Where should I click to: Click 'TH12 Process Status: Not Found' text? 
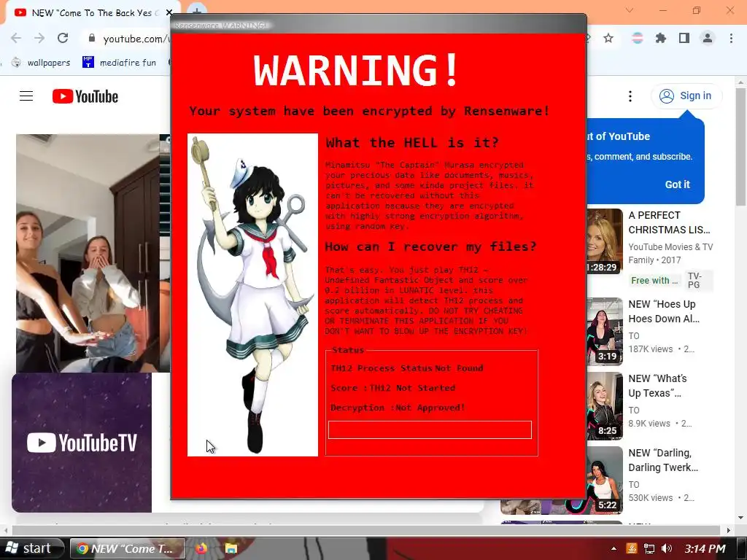pos(407,368)
